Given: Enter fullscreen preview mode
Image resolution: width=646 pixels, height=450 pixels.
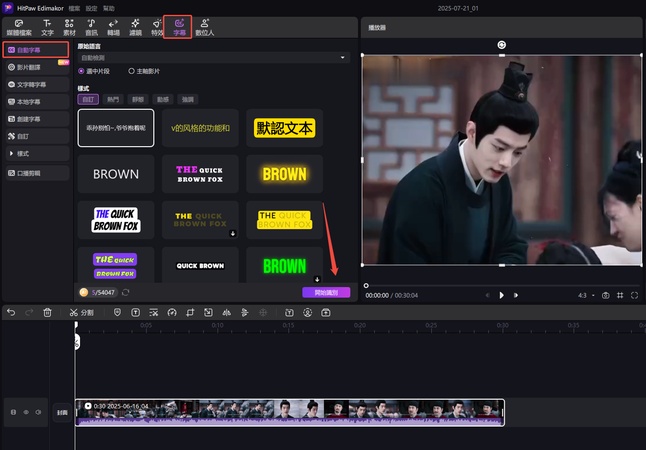Looking at the screenshot, I should click(634, 295).
